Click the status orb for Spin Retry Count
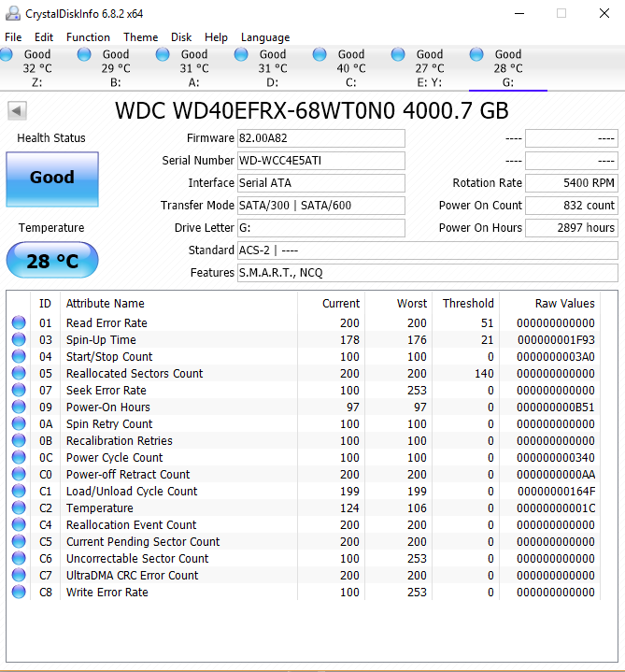 pyautogui.click(x=19, y=423)
